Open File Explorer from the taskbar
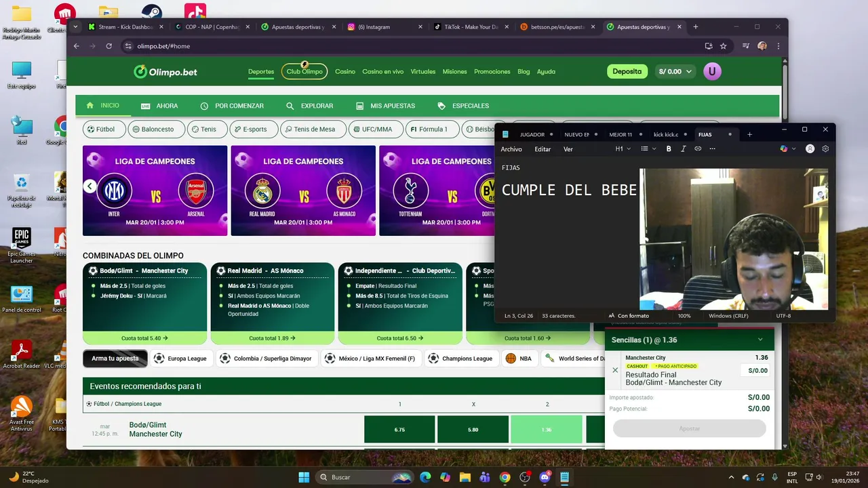 465,477
